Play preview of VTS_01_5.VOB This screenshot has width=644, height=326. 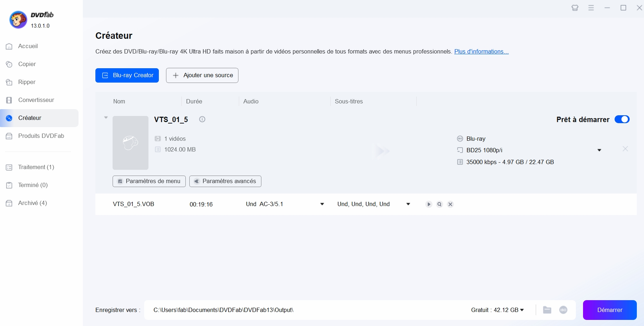pos(429,204)
